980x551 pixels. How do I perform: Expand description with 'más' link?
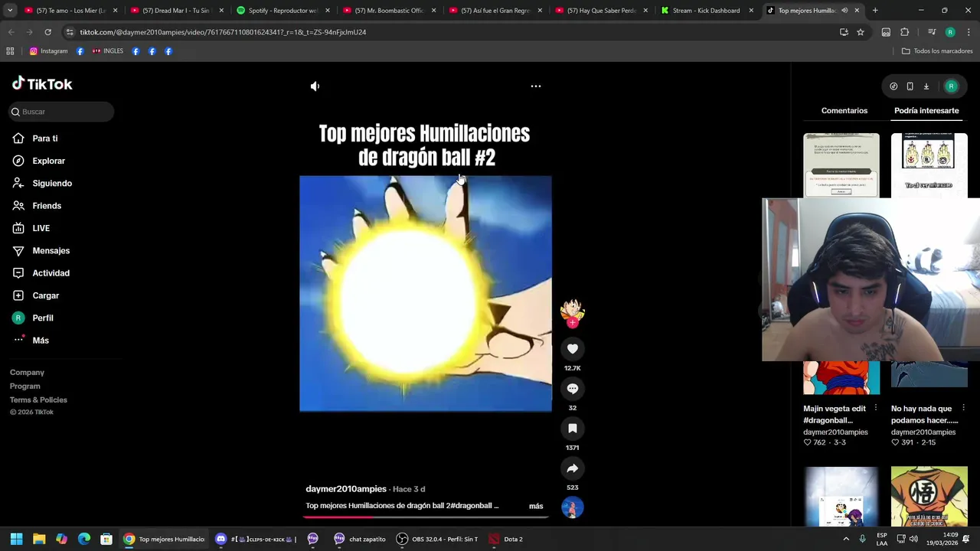click(536, 506)
